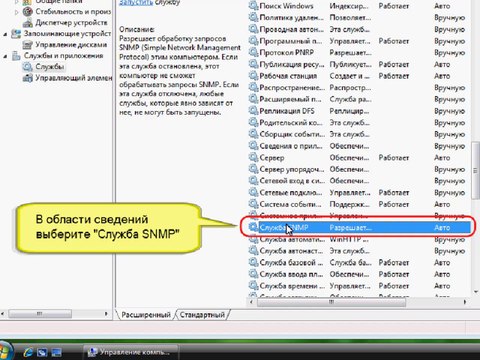Viewport: 480px width, 360px height.
Task: Expand the Стабильность и производительность node
Action: point(17,12)
